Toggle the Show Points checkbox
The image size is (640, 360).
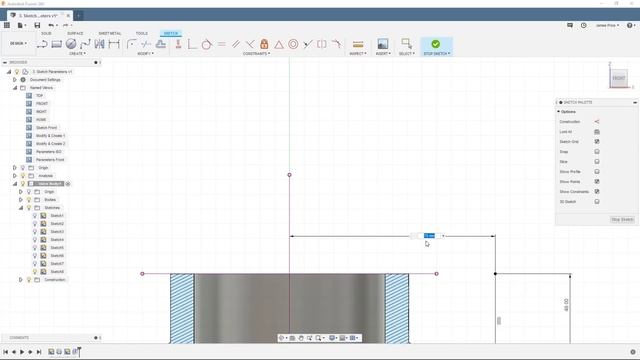[597, 182]
